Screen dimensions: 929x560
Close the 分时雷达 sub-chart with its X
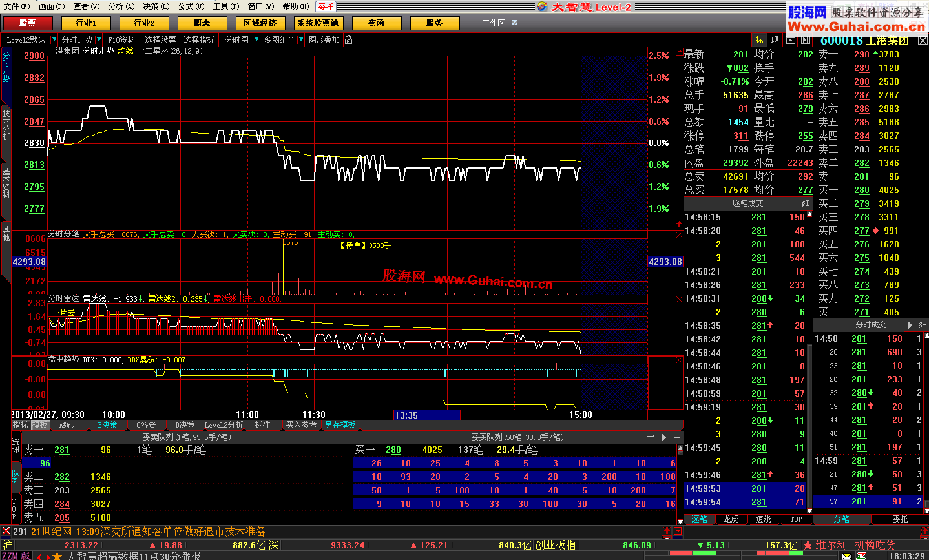[679, 300]
